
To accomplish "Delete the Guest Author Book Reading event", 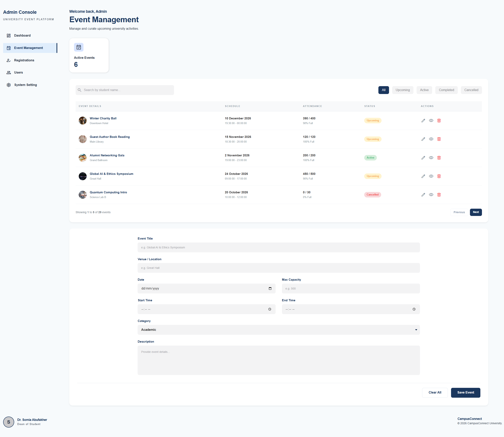I will (439, 139).
